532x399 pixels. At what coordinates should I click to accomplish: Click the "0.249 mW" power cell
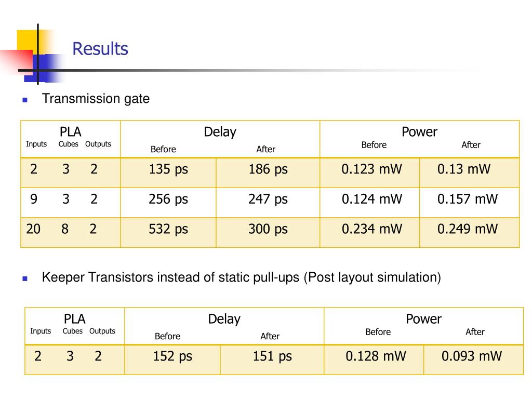tap(468, 229)
